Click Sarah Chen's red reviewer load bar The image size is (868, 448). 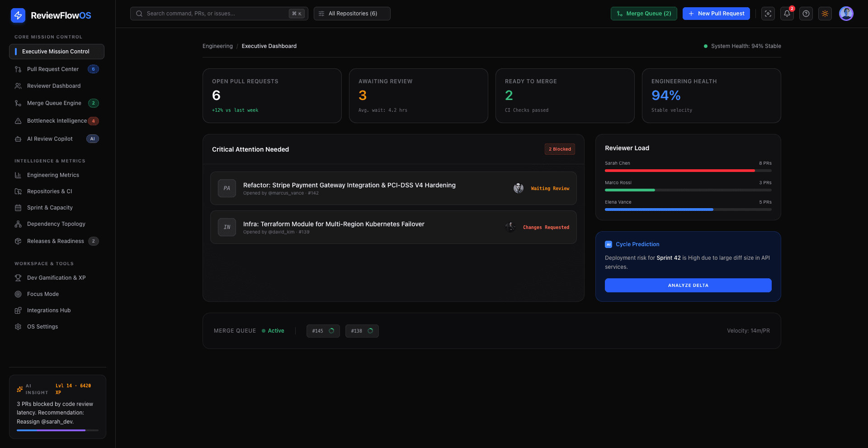[x=680, y=171]
